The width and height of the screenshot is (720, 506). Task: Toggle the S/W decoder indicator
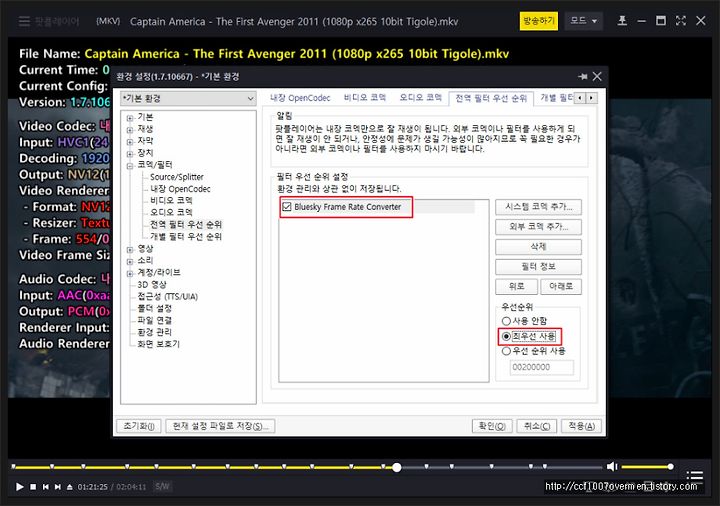tap(162, 486)
